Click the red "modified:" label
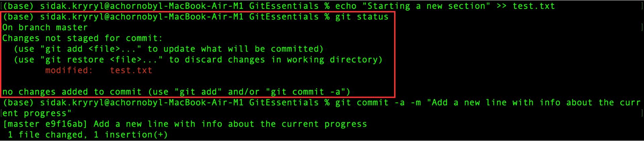 point(69,70)
